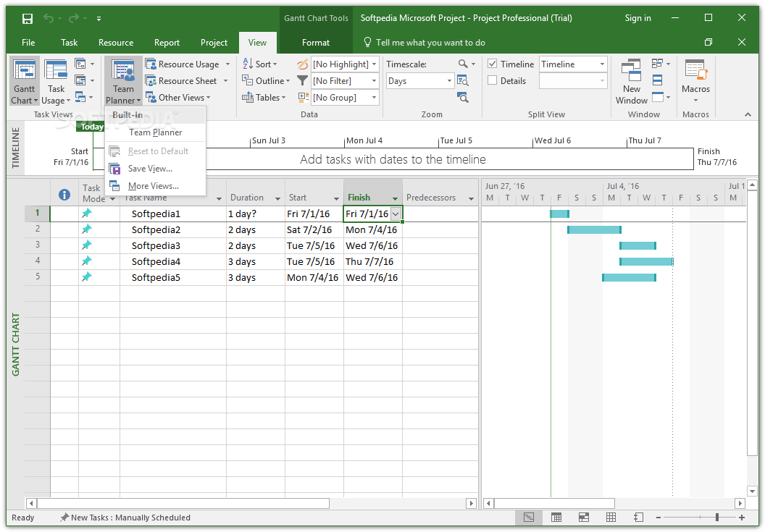765x532 pixels.
Task: Open the Timeline view selector dropdown
Action: tap(603, 64)
